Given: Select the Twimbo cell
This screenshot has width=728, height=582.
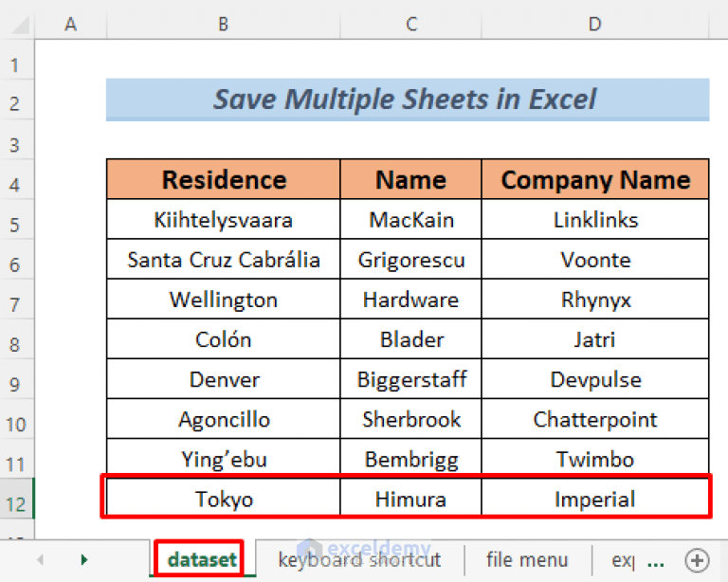Looking at the screenshot, I should [x=595, y=459].
